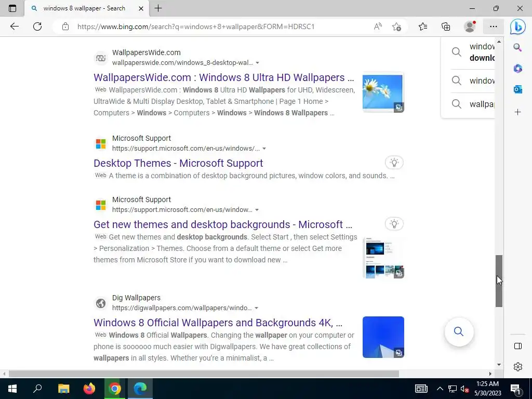
Task: Click the horizontal scrollbar thumb
Action: click(x=204, y=374)
